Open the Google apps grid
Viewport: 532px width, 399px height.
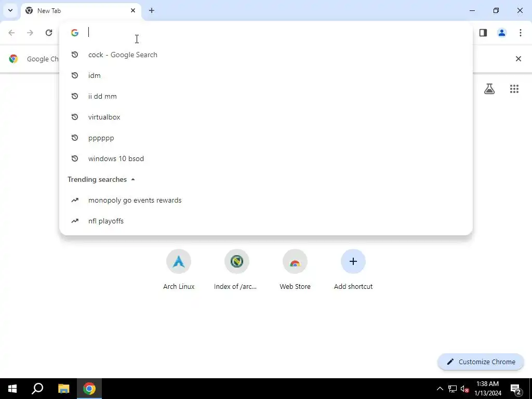click(514, 89)
